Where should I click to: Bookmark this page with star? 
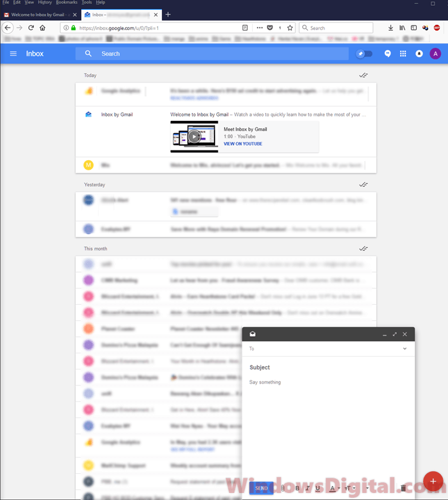[290, 28]
